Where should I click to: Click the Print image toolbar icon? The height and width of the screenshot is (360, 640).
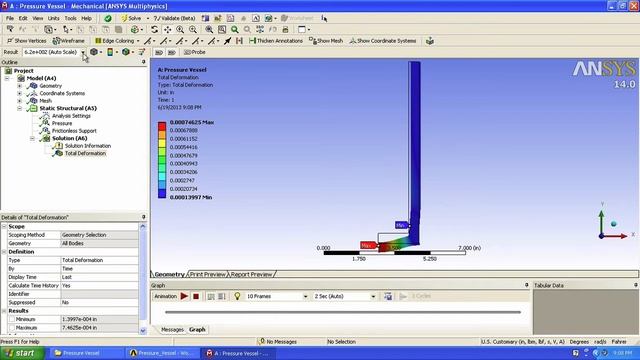pos(285,29)
